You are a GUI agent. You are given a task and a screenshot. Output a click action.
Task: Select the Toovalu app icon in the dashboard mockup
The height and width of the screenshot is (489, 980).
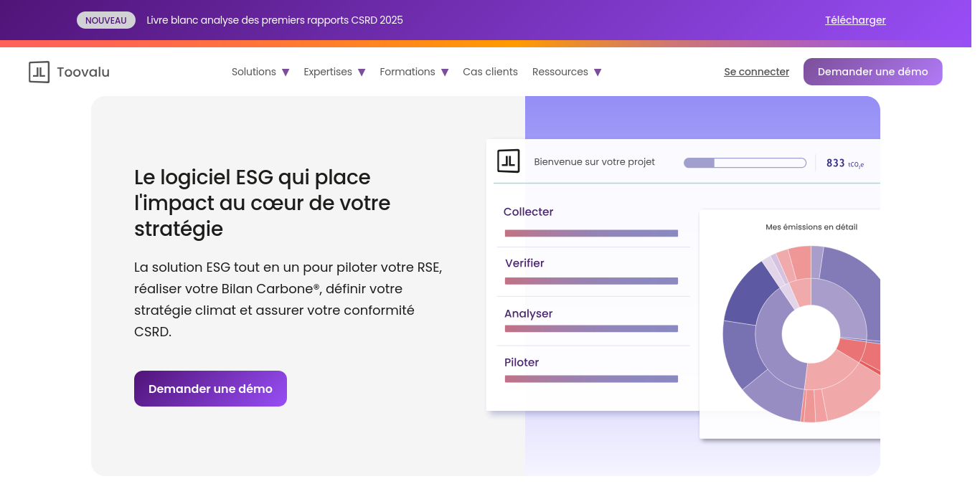[509, 161]
